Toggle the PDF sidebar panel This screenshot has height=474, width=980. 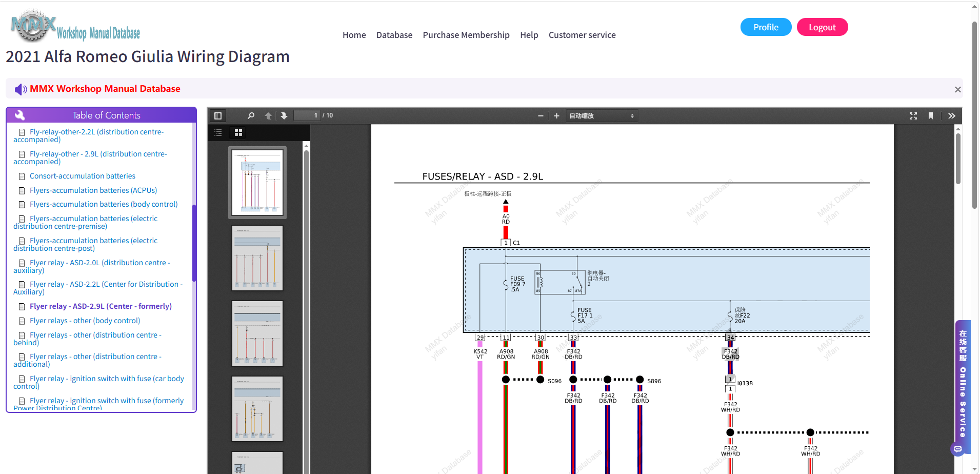pos(218,116)
